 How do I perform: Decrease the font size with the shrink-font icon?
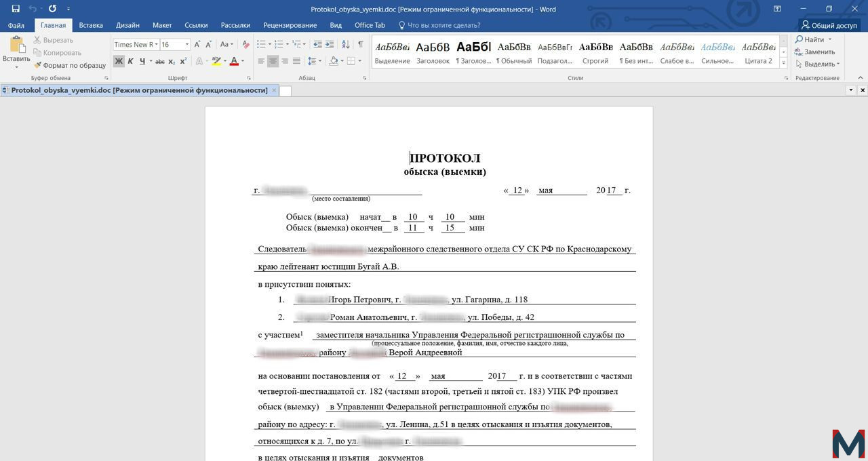[209, 45]
